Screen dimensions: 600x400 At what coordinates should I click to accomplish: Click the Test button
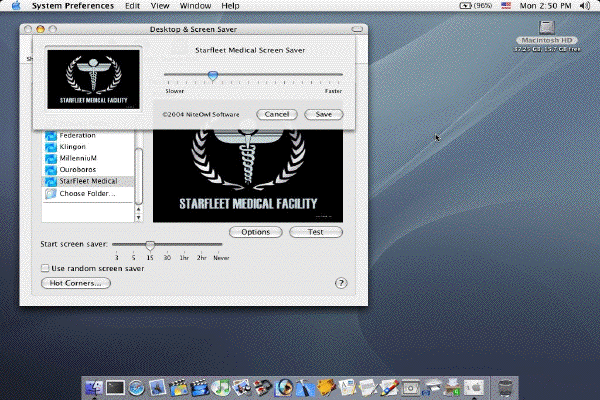click(316, 232)
